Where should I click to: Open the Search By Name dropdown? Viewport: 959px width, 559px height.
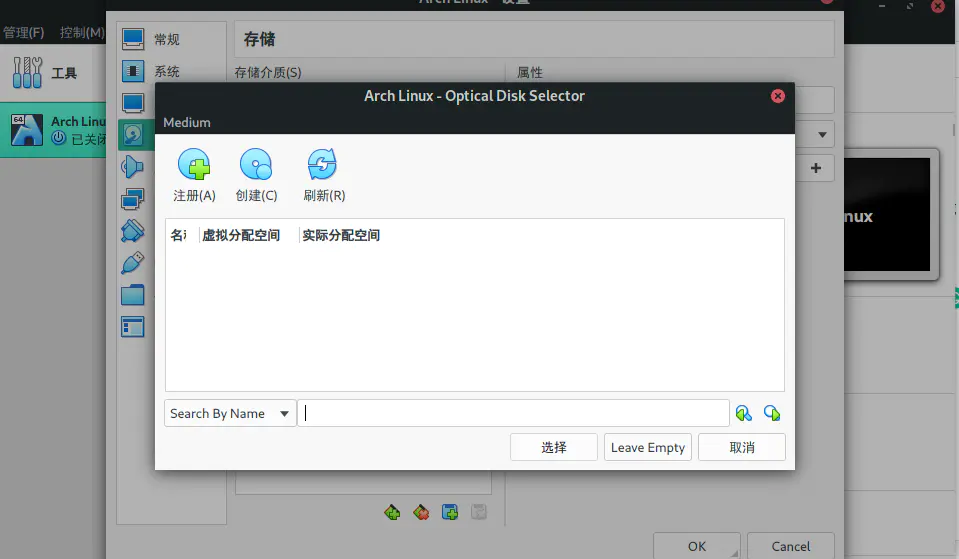230,413
